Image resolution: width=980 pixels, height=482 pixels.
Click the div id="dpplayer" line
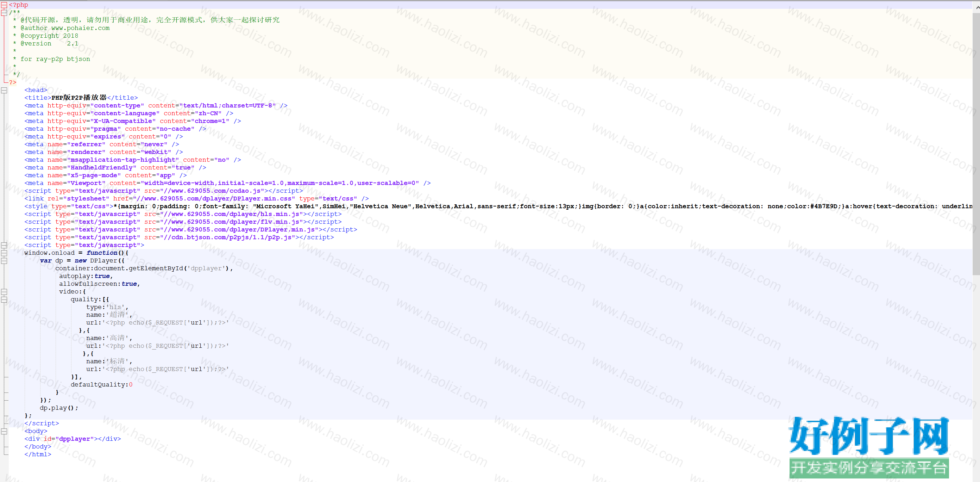click(x=73, y=439)
